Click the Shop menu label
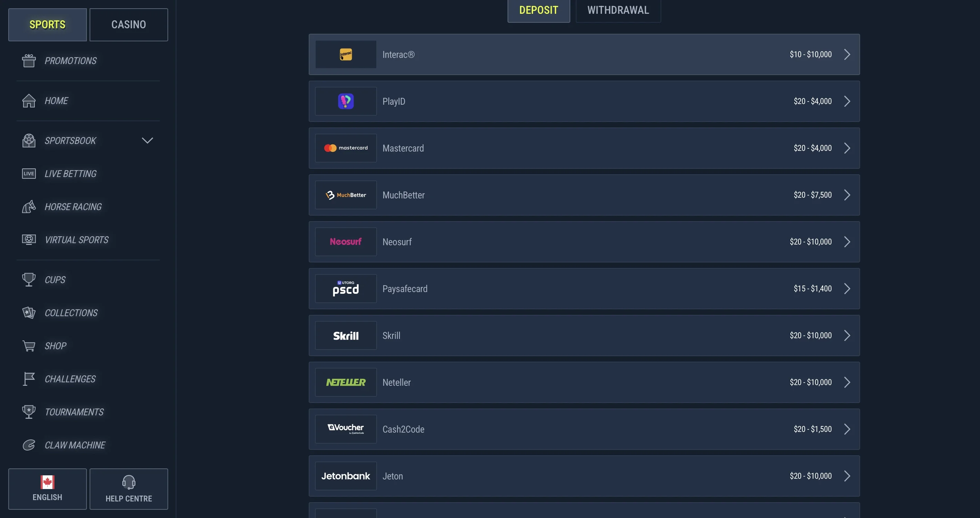Screen dimensions: 980x518 tap(55, 346)
